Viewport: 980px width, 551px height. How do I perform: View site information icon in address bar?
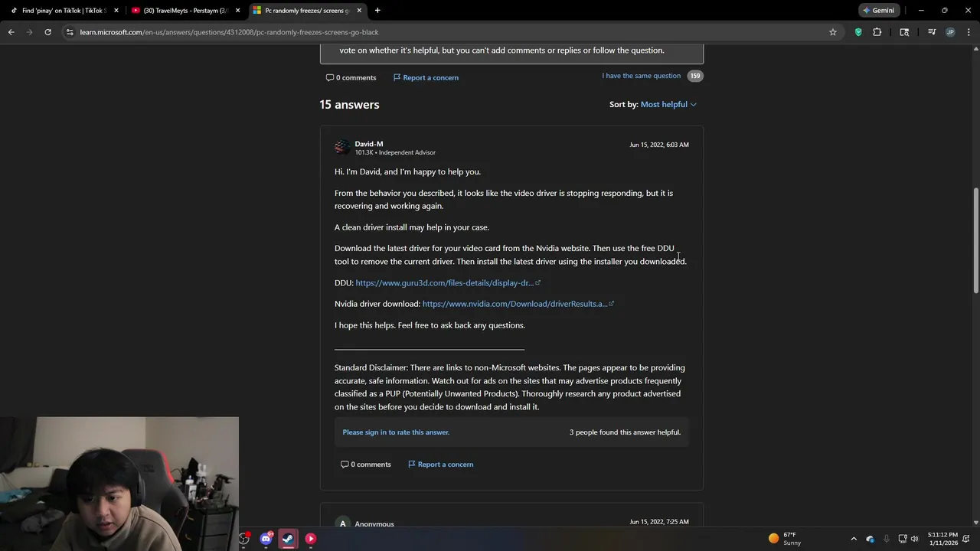[70, 32]
